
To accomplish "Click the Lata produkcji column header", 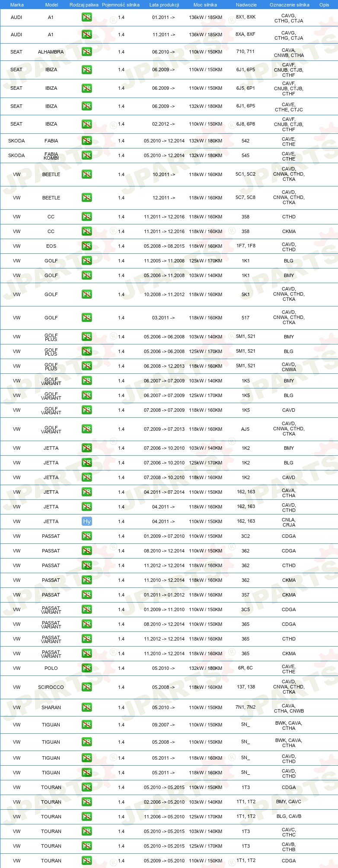I will [164, 5].
